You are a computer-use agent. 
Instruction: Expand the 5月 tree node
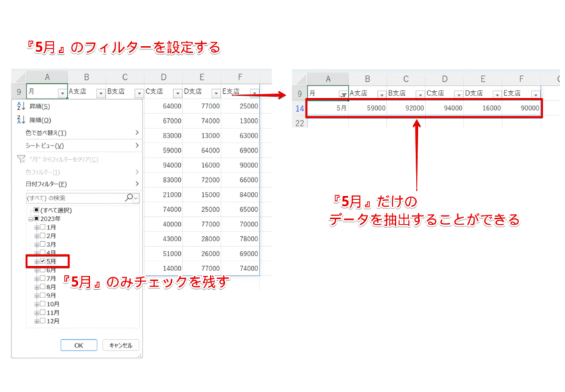click(36, 262)
